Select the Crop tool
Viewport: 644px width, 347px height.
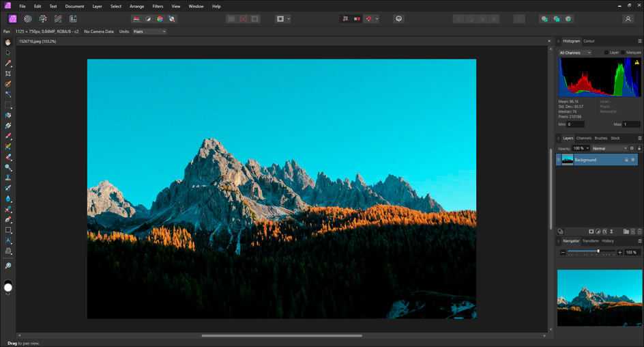(x=8, y=74)
